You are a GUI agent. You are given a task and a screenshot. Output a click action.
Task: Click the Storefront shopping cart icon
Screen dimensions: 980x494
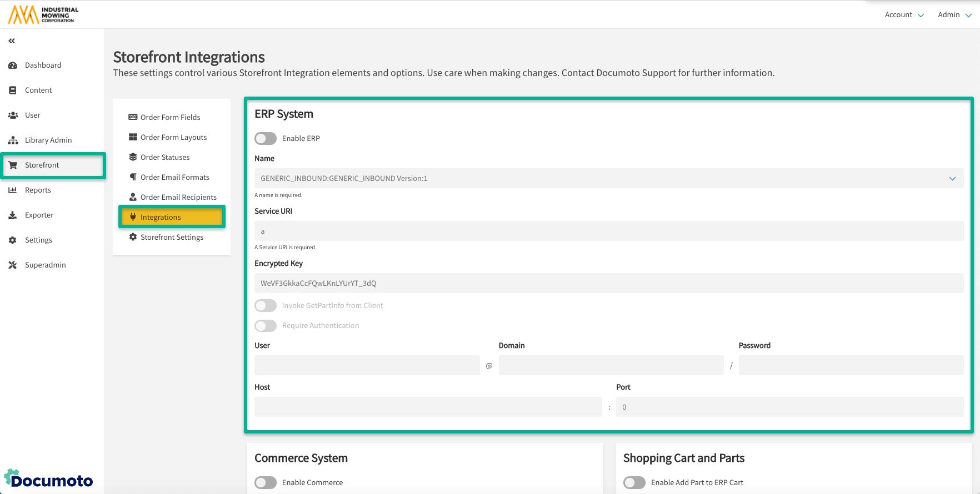tap(13, 165)
